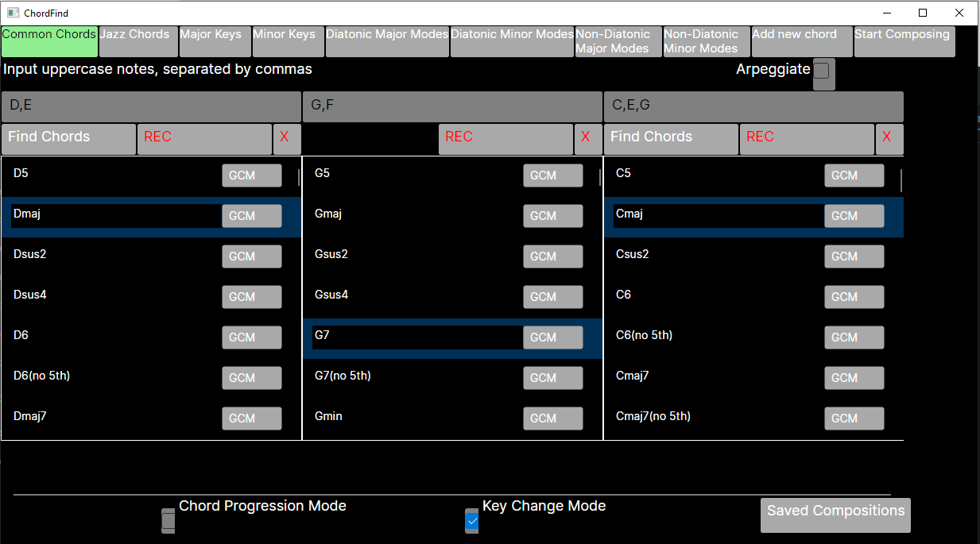Open the Minor Keys tab
The image size is (980, 544).
point(289,41)
